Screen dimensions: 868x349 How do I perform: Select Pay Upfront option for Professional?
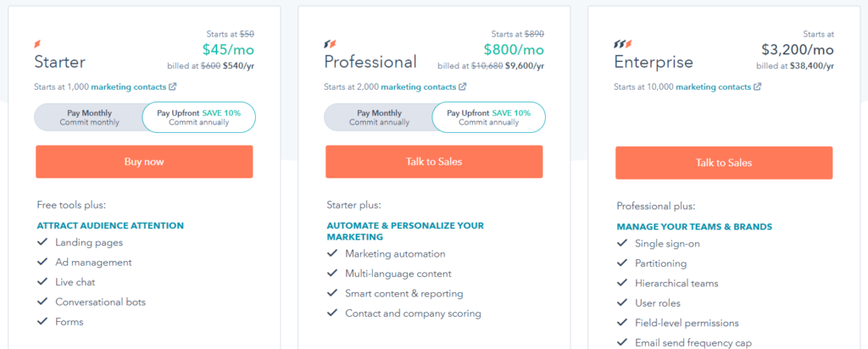[x=488, y=117]
